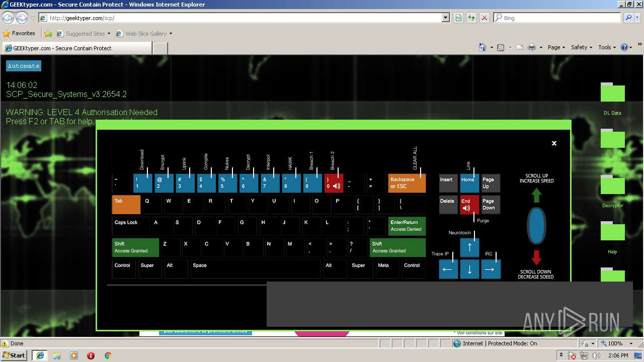Show hidden system tray icons
The width and height of the screenshot is (644, 362).
click(561, 355)
